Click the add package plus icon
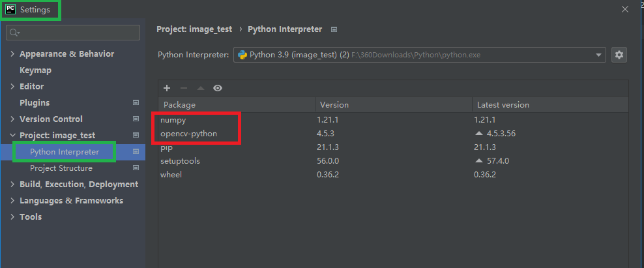644x268 pixels. tap(167, 88)
